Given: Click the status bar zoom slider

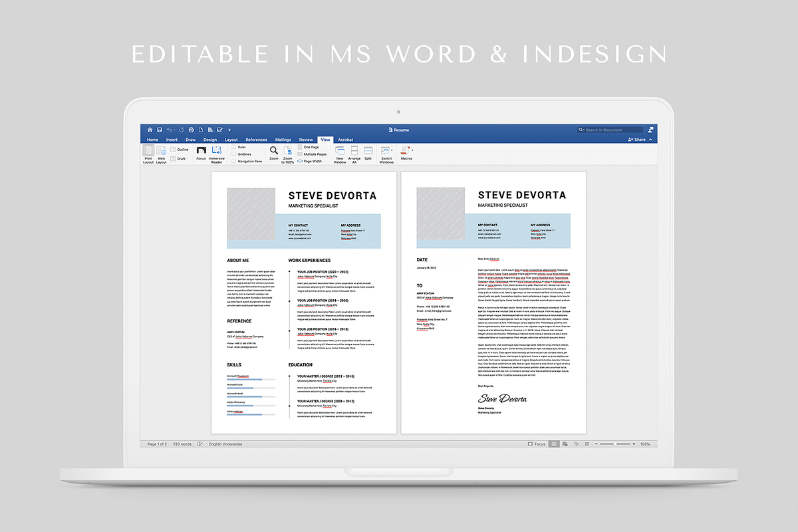Looking at the screenshot, I should coord(615,444).
